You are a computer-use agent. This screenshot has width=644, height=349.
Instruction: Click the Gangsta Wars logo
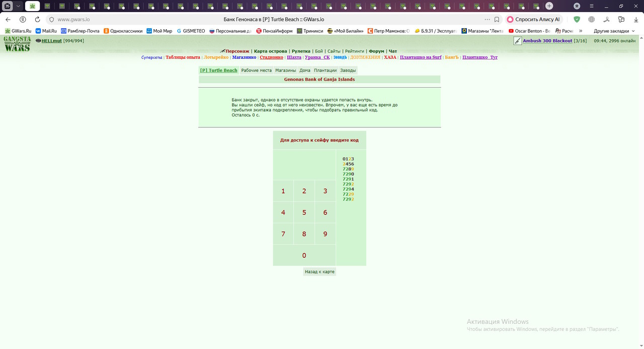[x=18, y=44]
